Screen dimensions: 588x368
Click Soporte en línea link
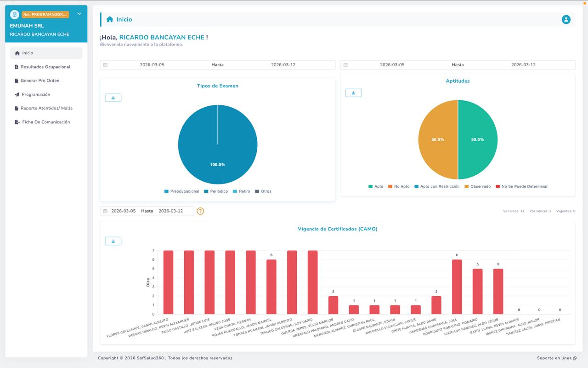click(x=556, y=358)
